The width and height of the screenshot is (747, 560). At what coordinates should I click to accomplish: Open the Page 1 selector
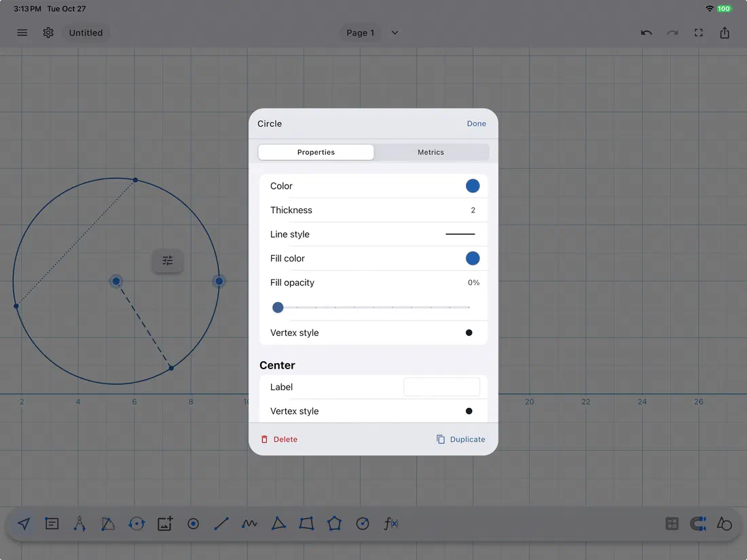[x=361, y=33]
